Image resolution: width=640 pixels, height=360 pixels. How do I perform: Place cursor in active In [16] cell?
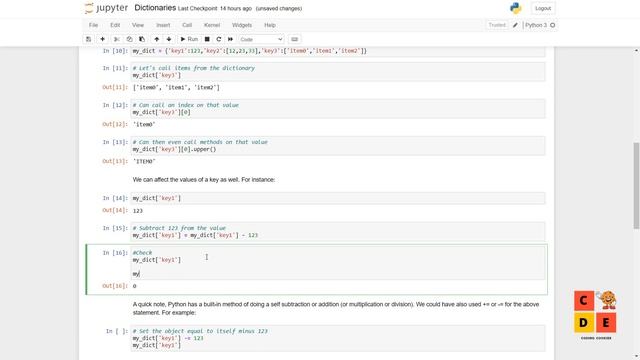click(338, 263)
